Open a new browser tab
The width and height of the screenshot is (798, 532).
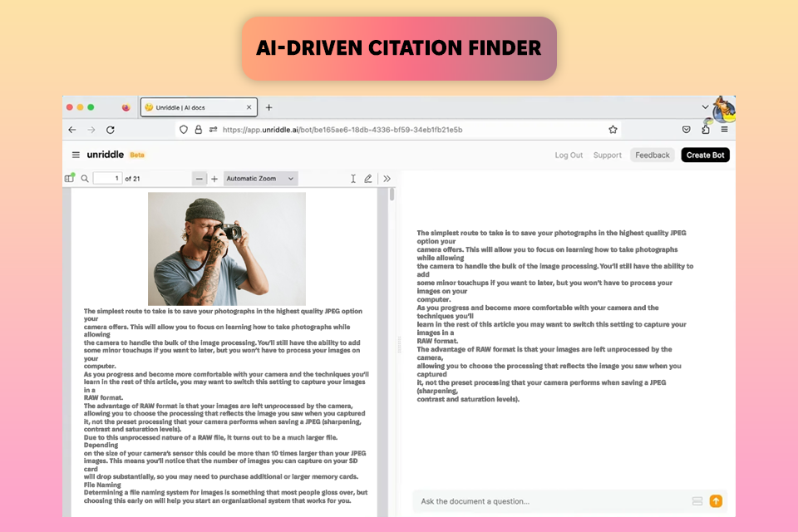click(x=268, y=107)
